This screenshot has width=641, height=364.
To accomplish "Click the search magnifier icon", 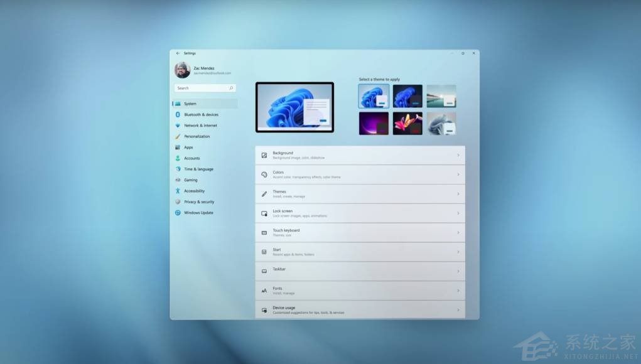I will pos(231,88).
